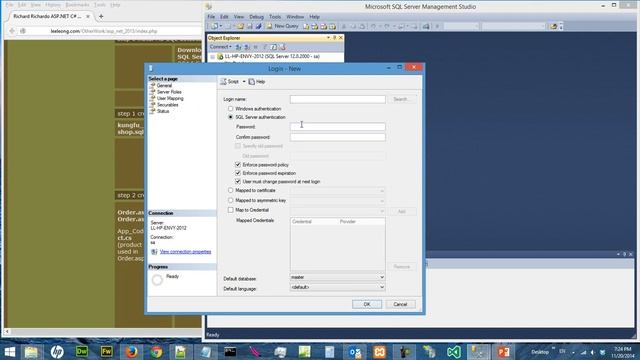Check the Map to Credential box
The width and height of the screenshot is (640, 360).
pyautogui.click(x=231, y=210)
